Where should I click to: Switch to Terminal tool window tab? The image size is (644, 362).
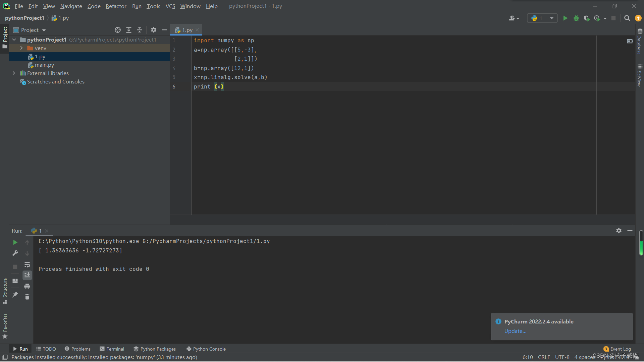(x=112, y=349)
